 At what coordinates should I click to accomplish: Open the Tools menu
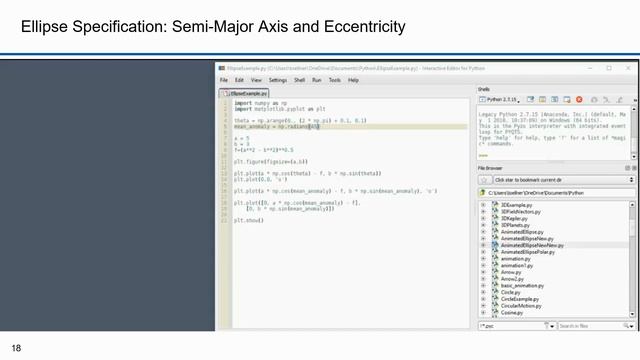[335, 80]
